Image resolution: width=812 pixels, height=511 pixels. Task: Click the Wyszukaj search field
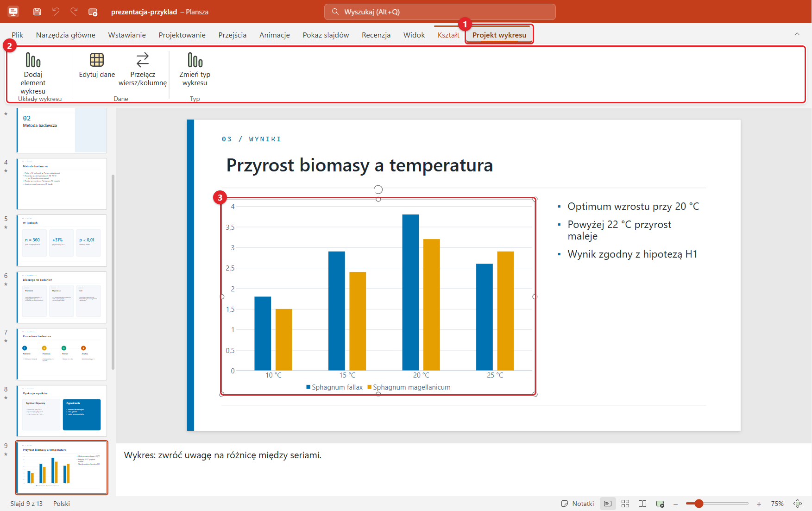pos(440,12)
